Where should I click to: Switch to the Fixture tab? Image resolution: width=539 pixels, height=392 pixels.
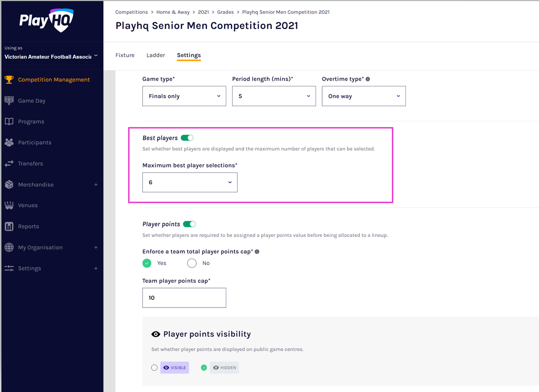click(x=125, y=55)
